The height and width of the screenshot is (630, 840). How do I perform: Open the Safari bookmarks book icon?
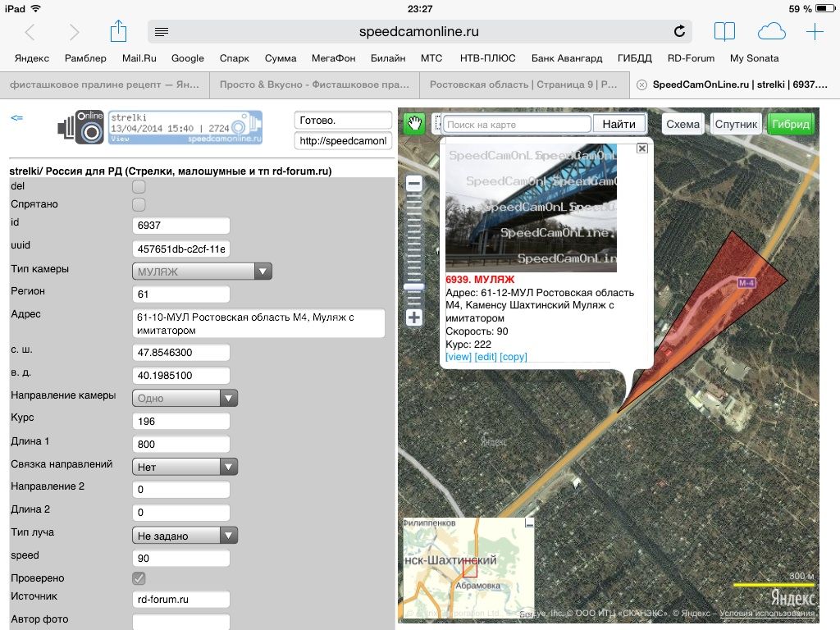point(724,32)
